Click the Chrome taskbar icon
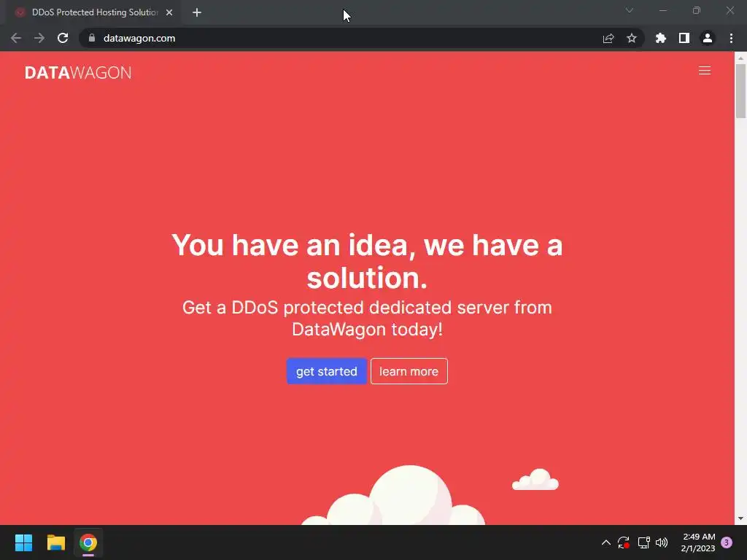Screen dimensions: 747x560 [88, 542]
